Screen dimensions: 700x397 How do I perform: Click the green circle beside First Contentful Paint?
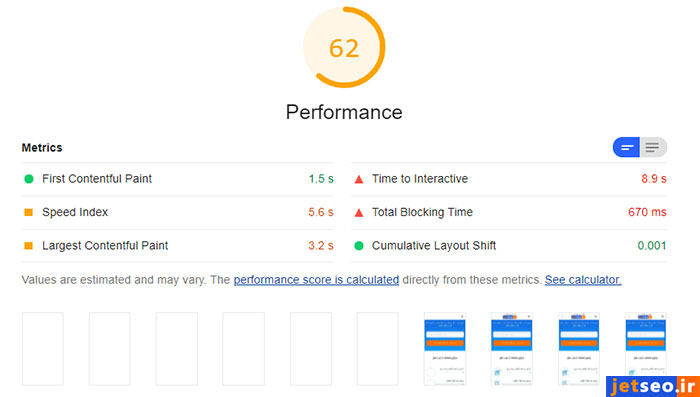[x=29, y=179]
